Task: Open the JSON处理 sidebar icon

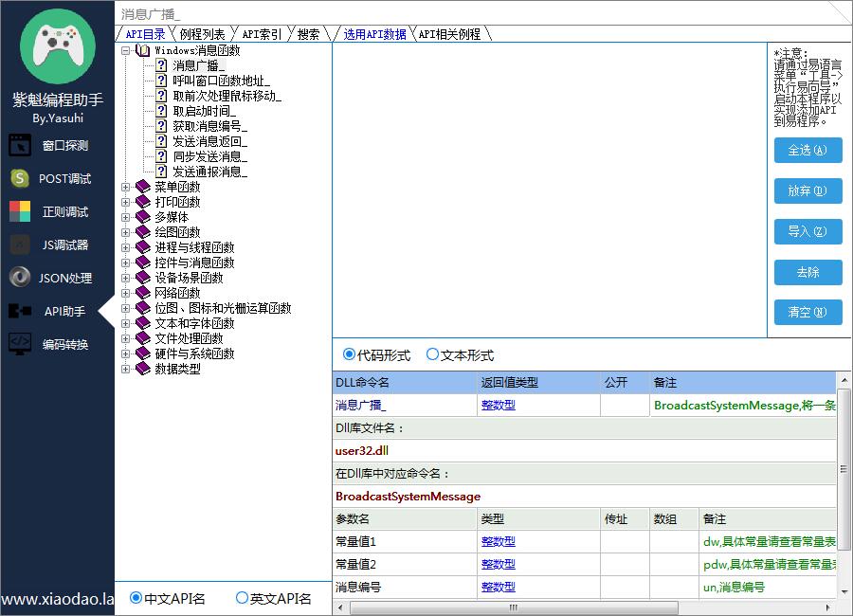Action: pyautogui.click(x=20, y=278)
